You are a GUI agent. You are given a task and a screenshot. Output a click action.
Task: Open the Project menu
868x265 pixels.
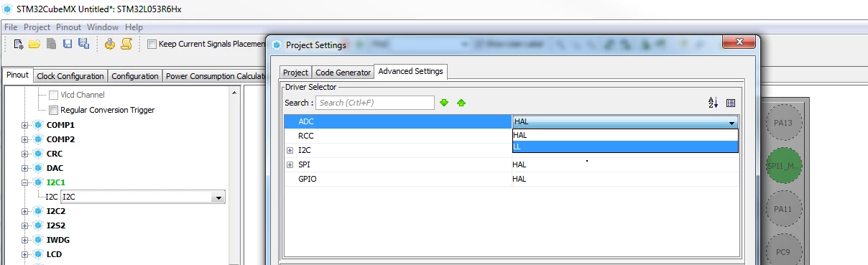click(37, 27)
